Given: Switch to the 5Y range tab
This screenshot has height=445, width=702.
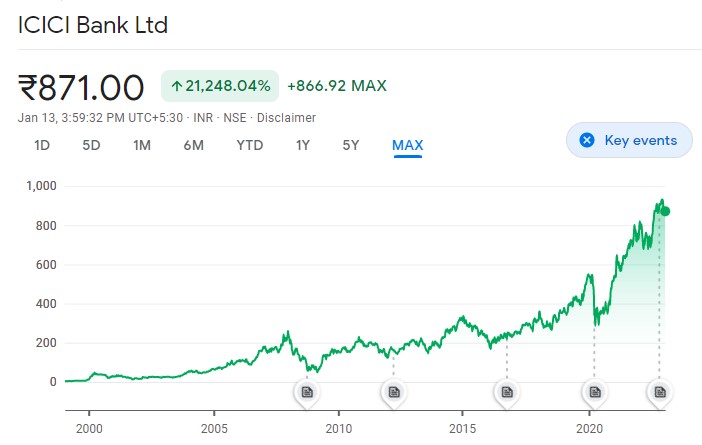Looking at the screenshot, I should [351, 145].
